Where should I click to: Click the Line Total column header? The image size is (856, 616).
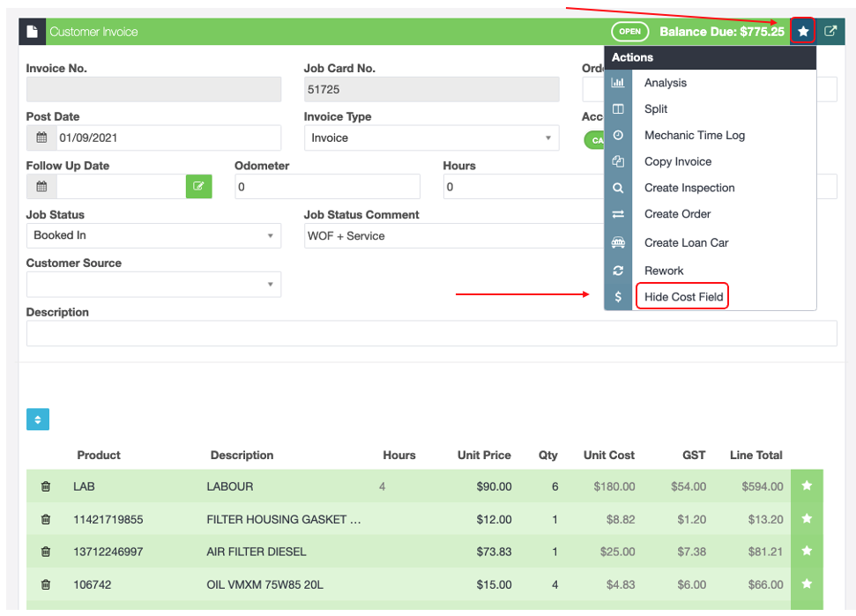point(756,455)
